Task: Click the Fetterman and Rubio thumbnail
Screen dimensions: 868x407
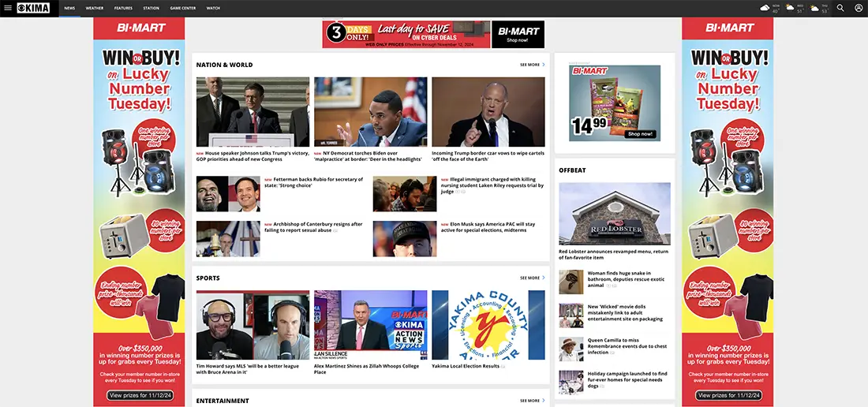Action: click(228, 194)
